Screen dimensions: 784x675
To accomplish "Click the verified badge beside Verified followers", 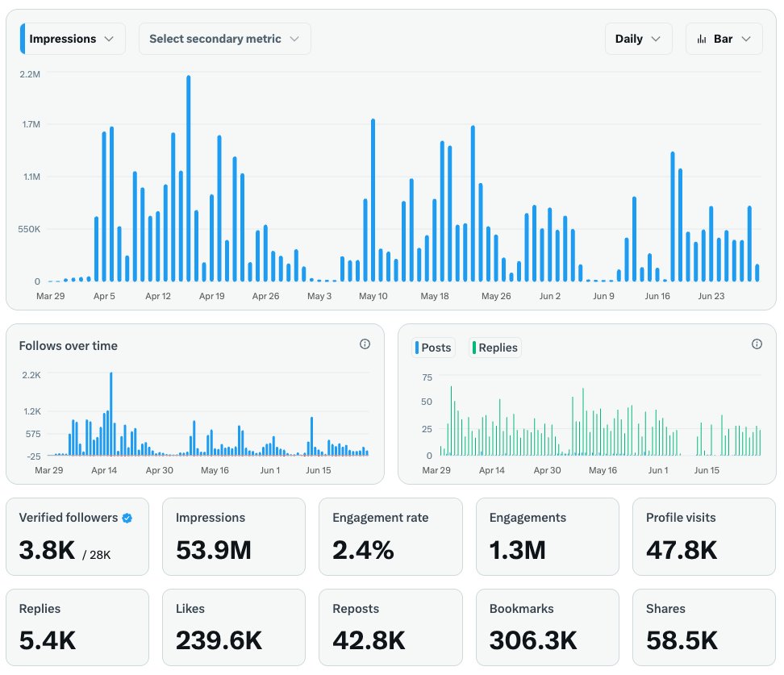I will click(x=127, y=518).
